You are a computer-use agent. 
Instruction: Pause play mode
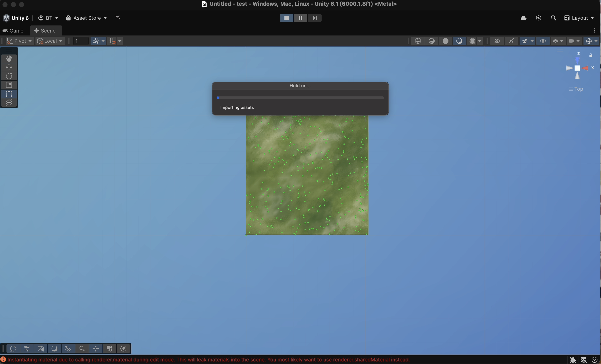pos(300,18)
